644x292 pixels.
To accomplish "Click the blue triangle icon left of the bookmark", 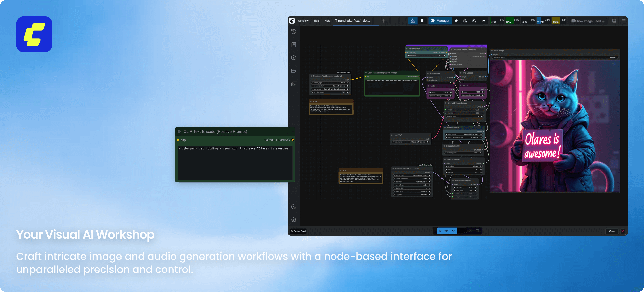I will click(x=413, y=21).
